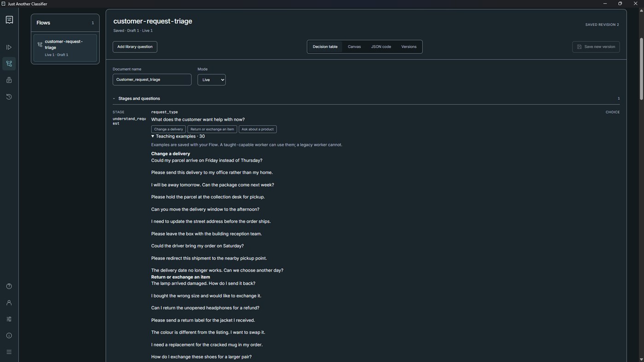This screenshot has height=362, width=644.
Task: Select the Flows branch icon in sidebar
Action: click(9, 63)
